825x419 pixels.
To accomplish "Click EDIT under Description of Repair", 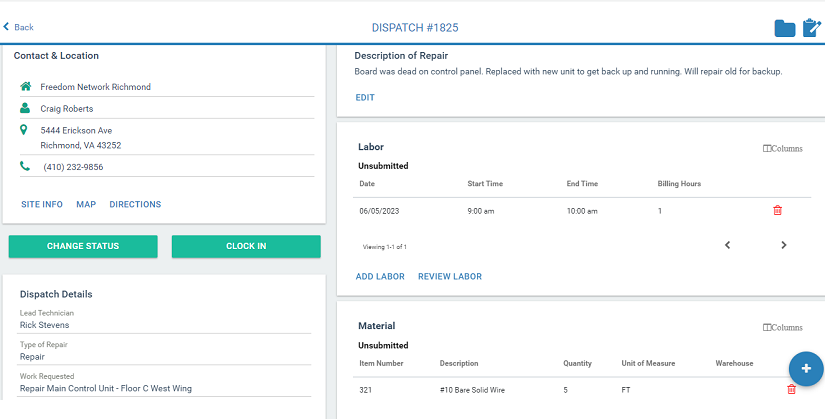I will point(365,97).
